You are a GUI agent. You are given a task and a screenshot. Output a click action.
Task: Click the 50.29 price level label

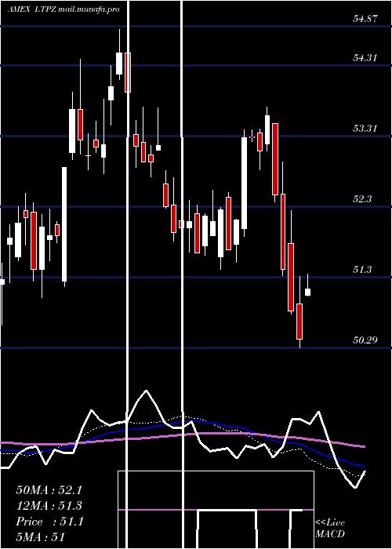(365, 340)
